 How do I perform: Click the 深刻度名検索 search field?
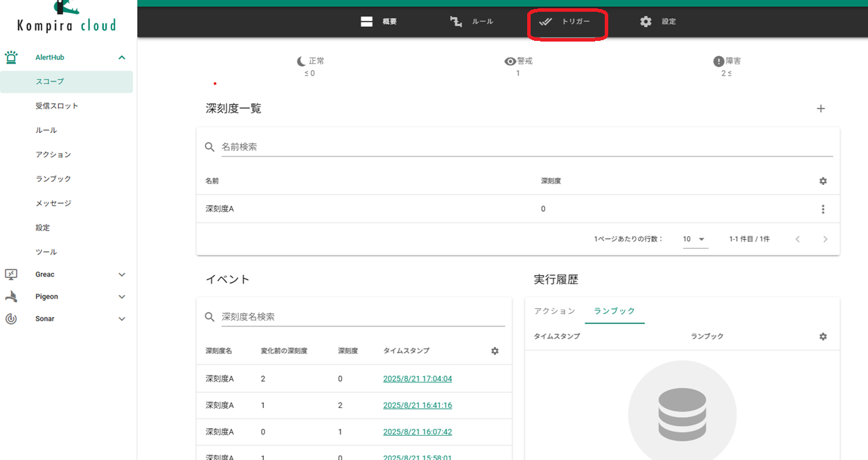coord(362,317)
